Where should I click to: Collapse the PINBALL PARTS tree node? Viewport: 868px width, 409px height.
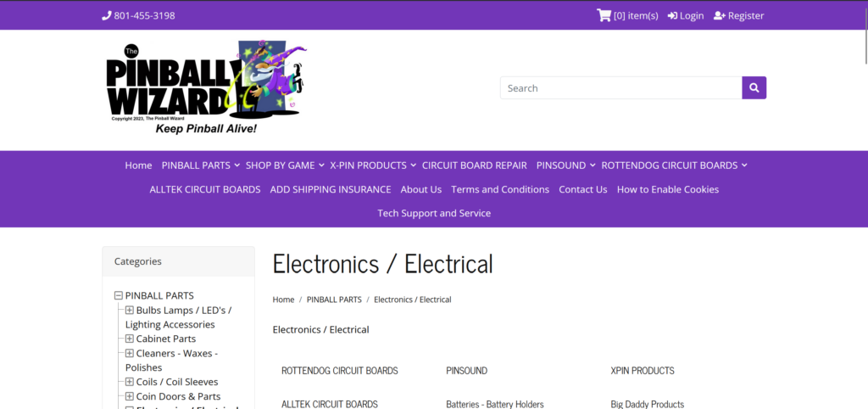(x=119, y=295)
